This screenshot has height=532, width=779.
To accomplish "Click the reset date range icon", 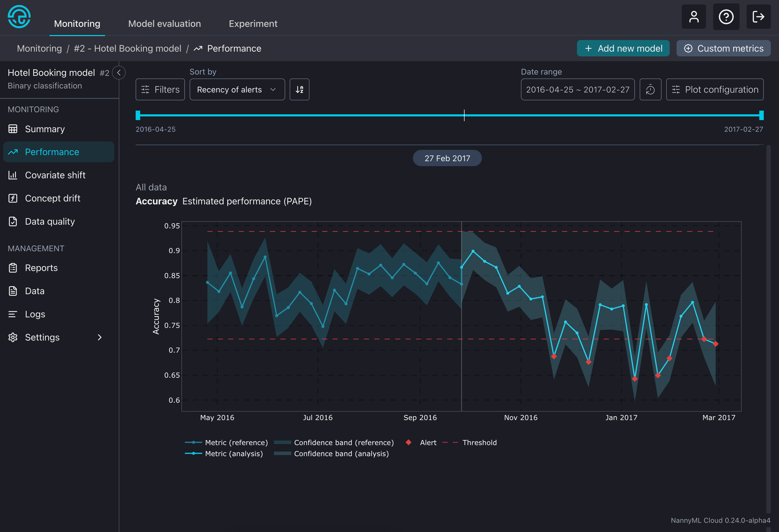I will [x=650, y=90].
